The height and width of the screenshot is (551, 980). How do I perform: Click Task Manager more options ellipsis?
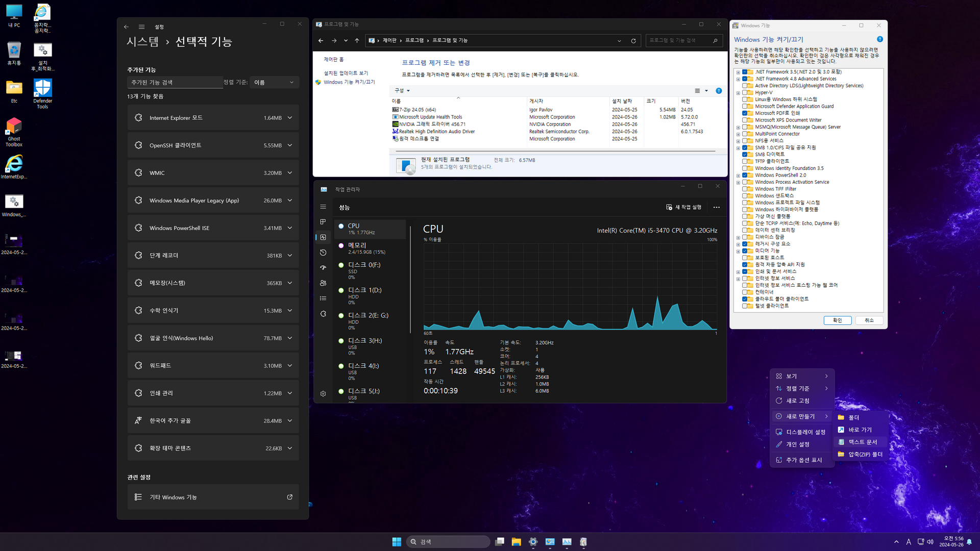pyautogui.click(x=716, y=207)
